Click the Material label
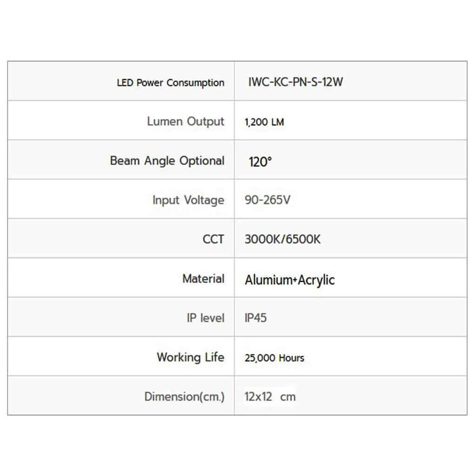Screen dimensions: 476x457 pos(204,279)
